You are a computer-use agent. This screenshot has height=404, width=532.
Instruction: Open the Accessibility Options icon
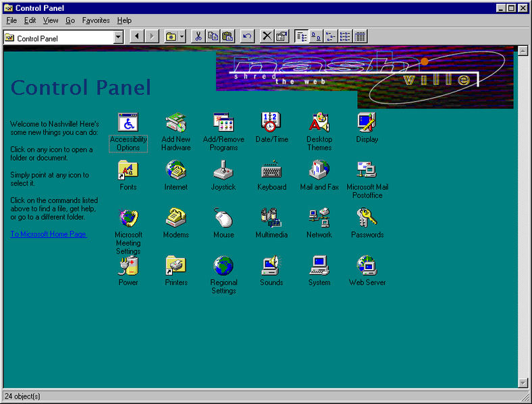pos(128,123)
